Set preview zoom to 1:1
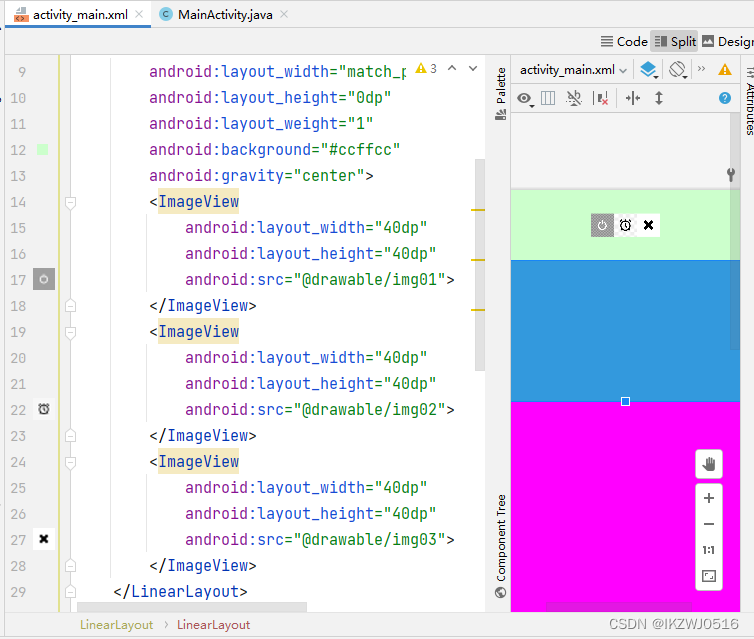Viewport: 754px width, 639px height. coord(709,550)
